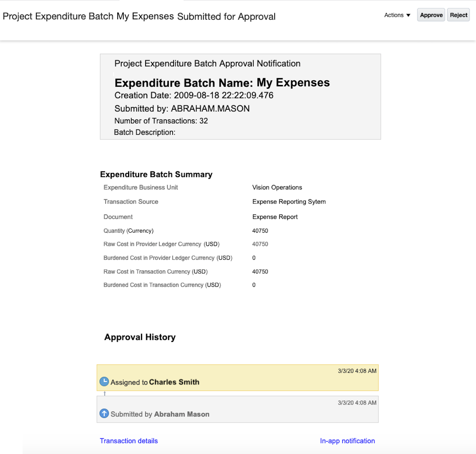476x454 pixels.
Task: Click the Vision Operations value
Action: coord(277,187)
